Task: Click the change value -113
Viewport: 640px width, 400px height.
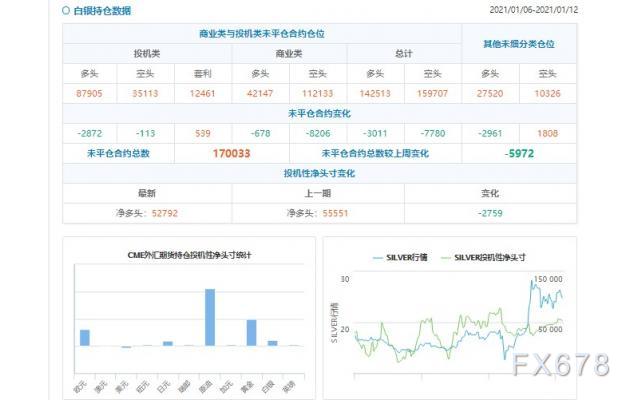Action: 145,133
